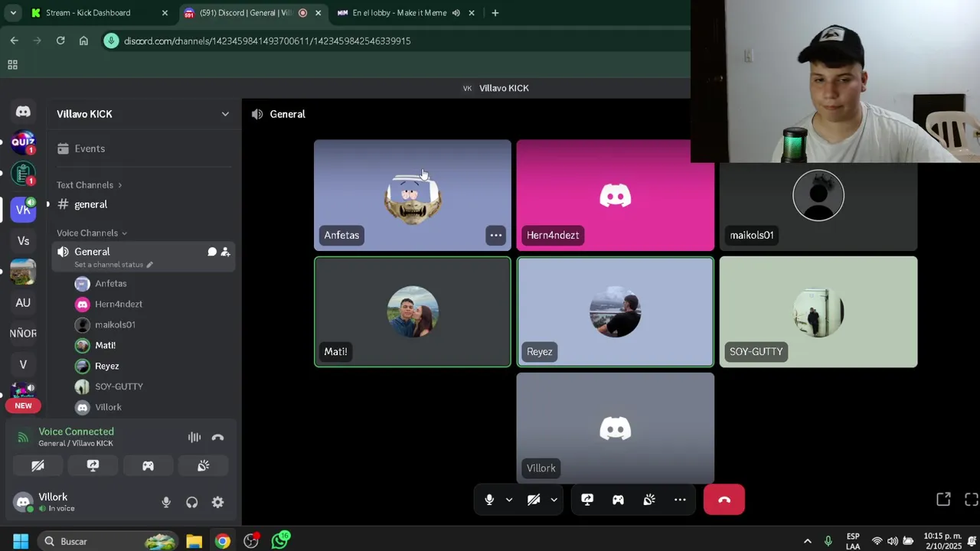Open the browser tab search dropdown
The width and height of the screenshot is (980, 551).
12,13
